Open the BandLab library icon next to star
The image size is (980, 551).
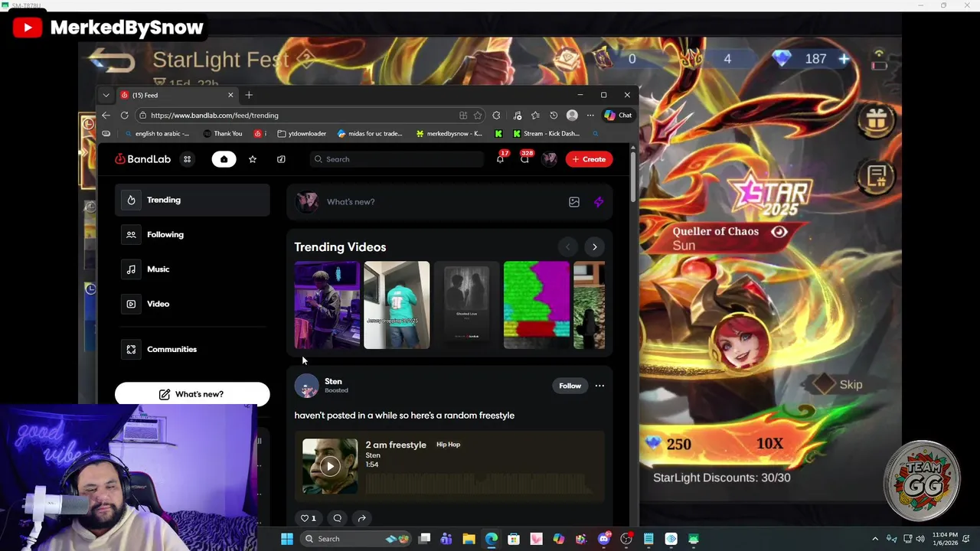click(281, 159)
